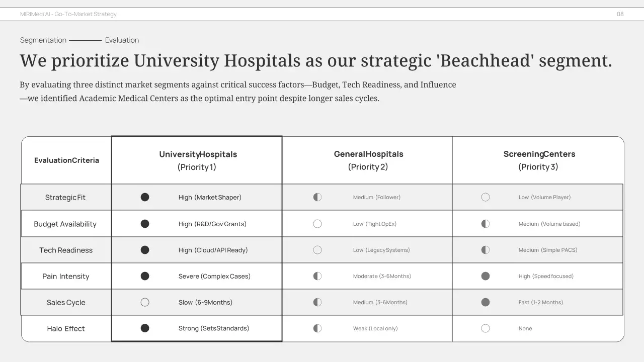Click the filled circle beside High (Market Shaper)
The width and height of the screenshot is (644, 362).
145,197
